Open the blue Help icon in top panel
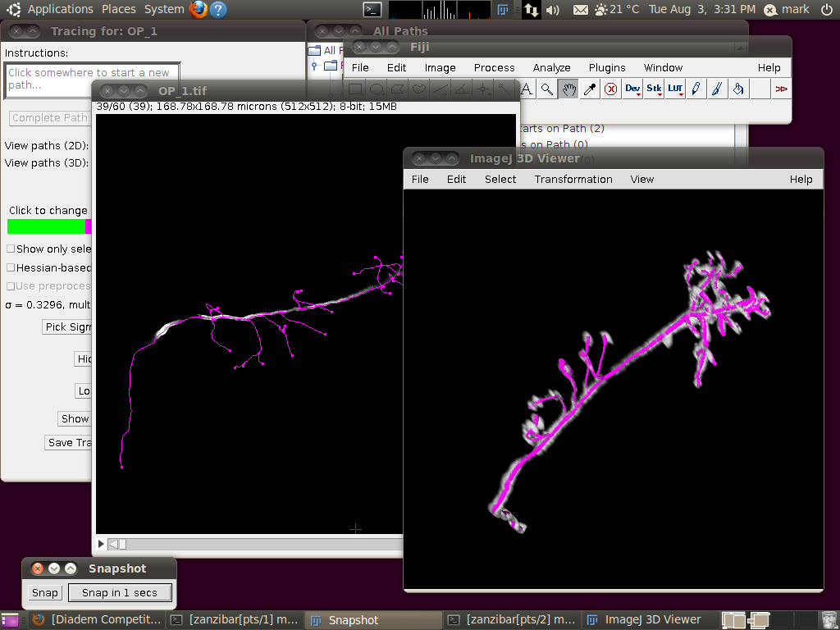This screenshot has height=630, width=840. (x=218, y=9)
